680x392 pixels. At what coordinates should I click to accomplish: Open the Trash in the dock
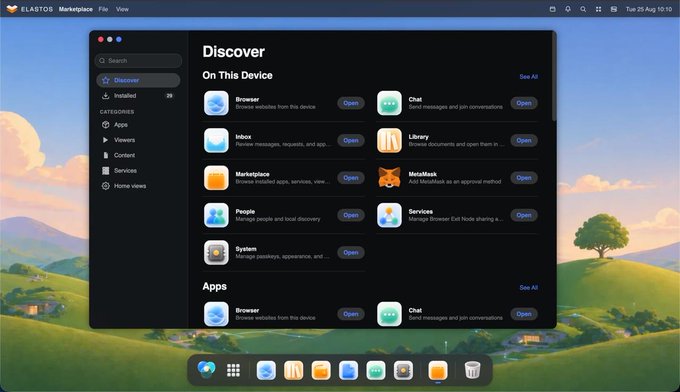(472, 370)
